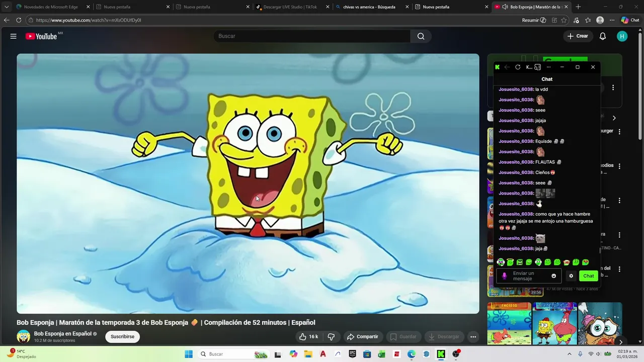Viewport: 644px width, 362px height.
Task: Open the H account avatar menu
Action: click(x=622, y=36)
